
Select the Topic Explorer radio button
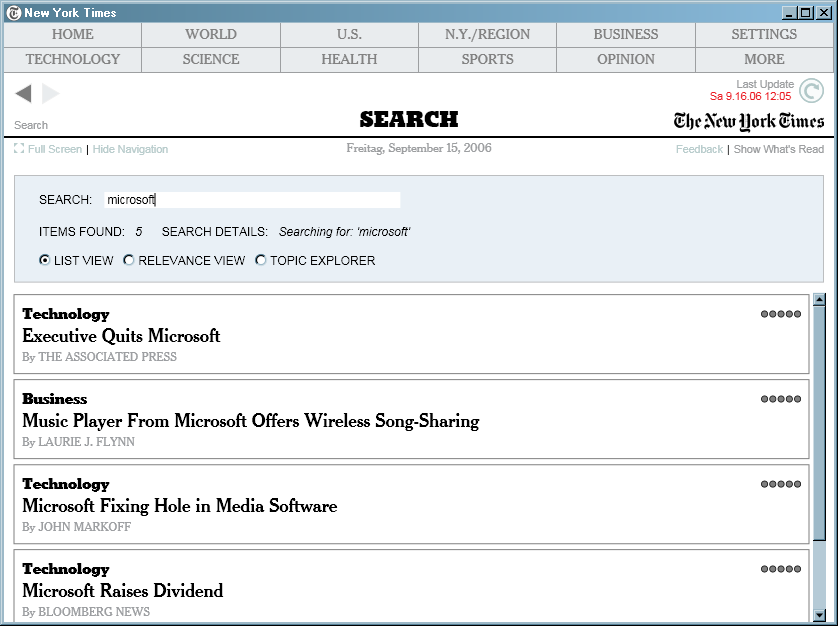(x=261, y=260)
